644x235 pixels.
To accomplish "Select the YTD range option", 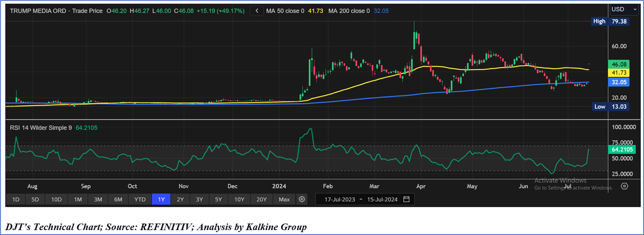I will pos(140,199).
